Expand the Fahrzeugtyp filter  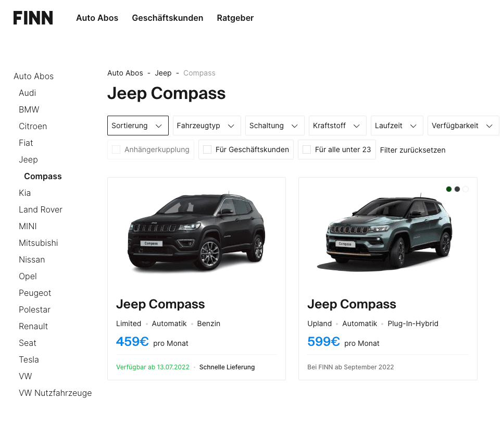coord(207,126)
